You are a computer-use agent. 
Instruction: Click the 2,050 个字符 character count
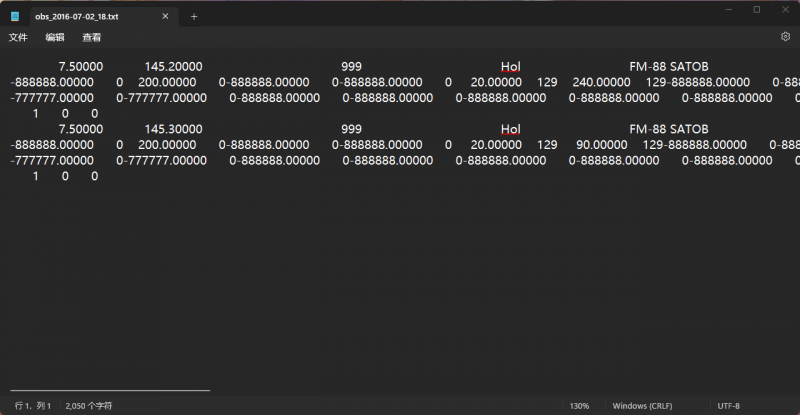point(89,406)
